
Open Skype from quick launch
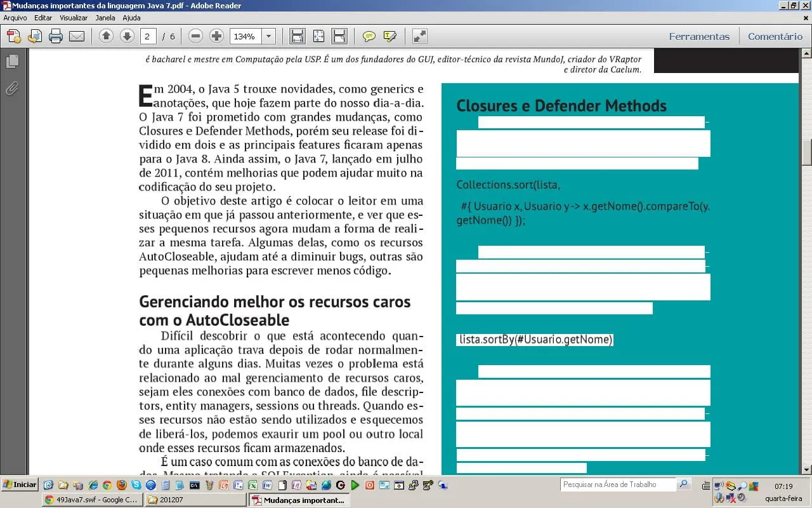[x=136, y=485]
